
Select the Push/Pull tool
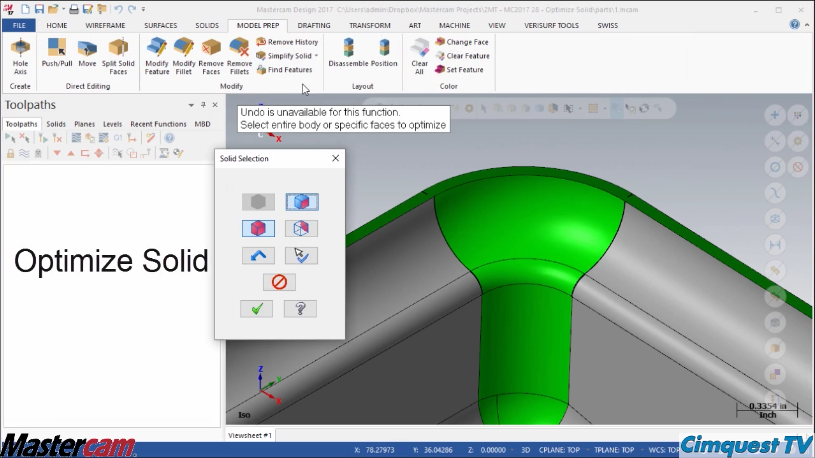[57, 53]
